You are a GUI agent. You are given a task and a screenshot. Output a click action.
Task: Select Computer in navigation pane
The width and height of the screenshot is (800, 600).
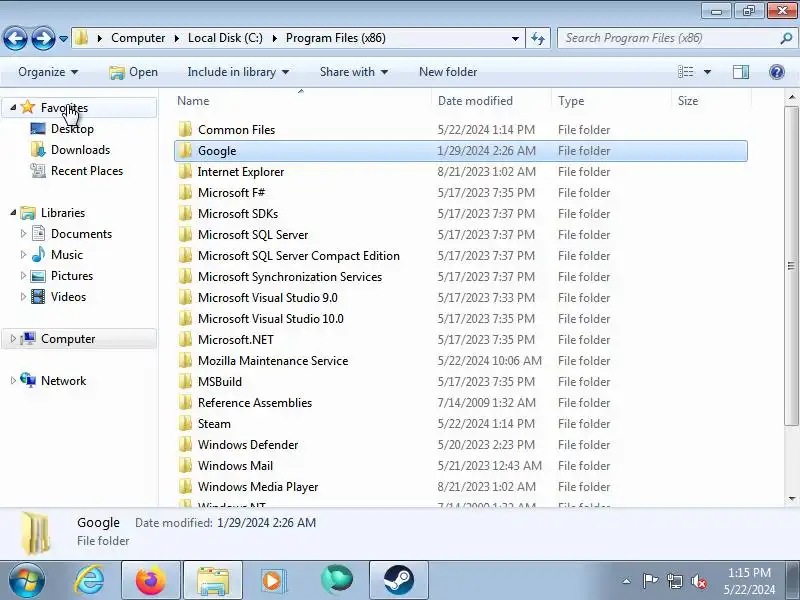tap(68, 339)
